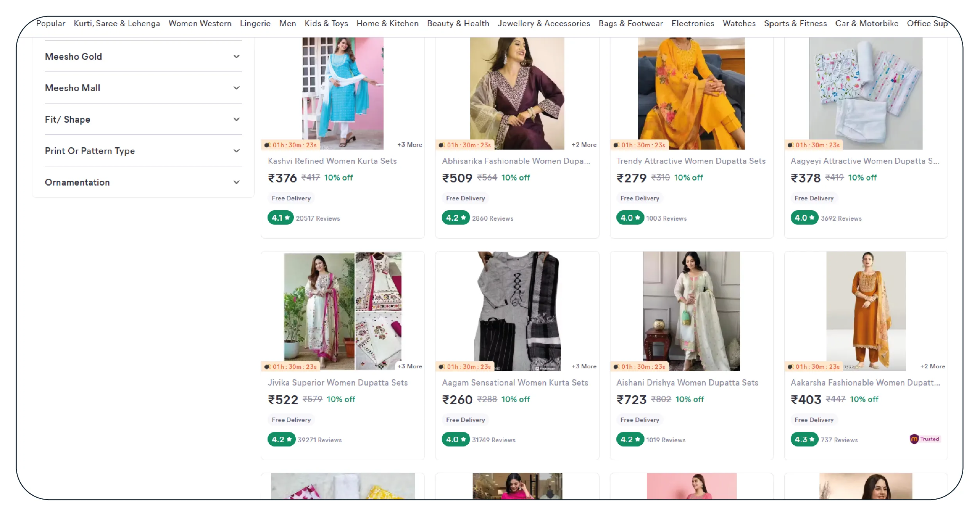
Task: Open Kashvi Refined Women Kurta Sets product
Action: (x=332, y=161)
